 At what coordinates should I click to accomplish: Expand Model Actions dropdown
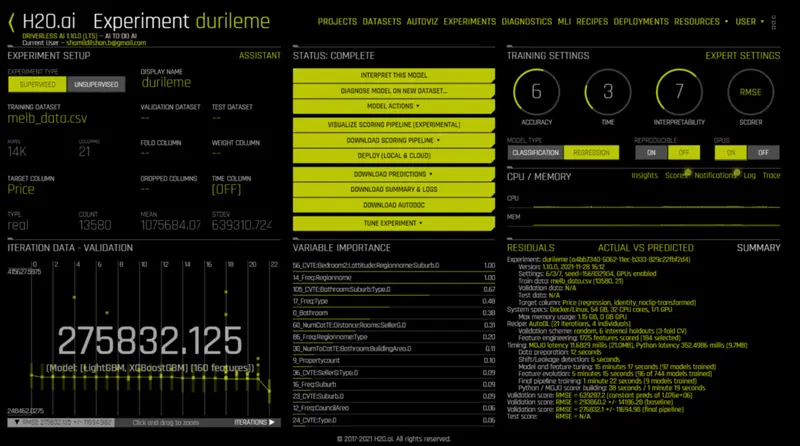(393, 106)
